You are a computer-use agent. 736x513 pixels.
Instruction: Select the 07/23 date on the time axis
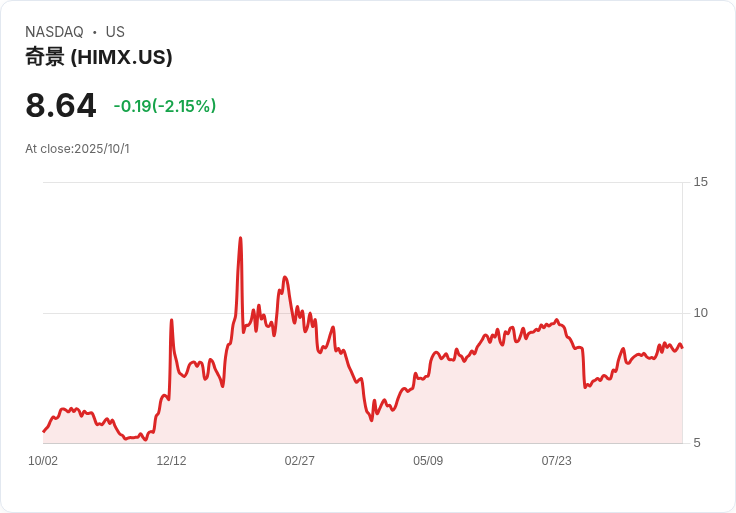click(556, 461)
